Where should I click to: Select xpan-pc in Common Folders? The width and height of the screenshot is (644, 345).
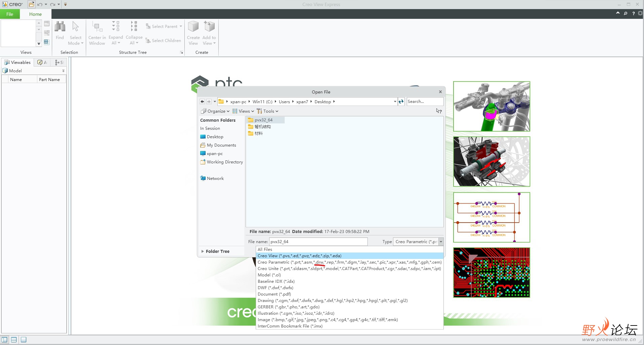[211, 154]
